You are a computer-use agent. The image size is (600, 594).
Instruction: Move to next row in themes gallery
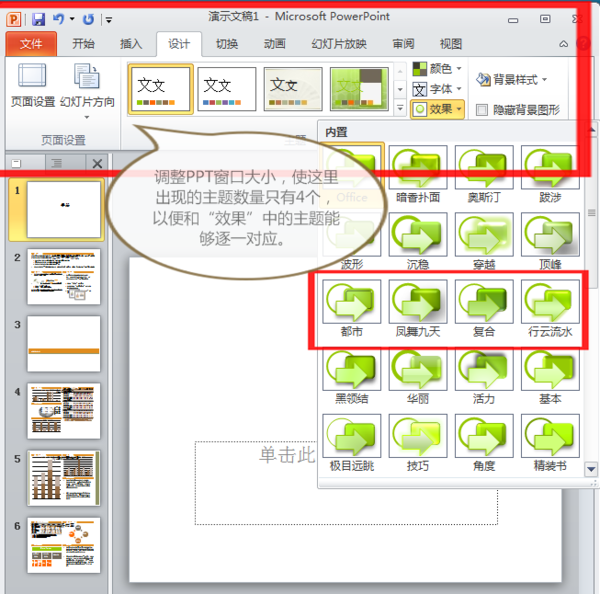[400, 90]
